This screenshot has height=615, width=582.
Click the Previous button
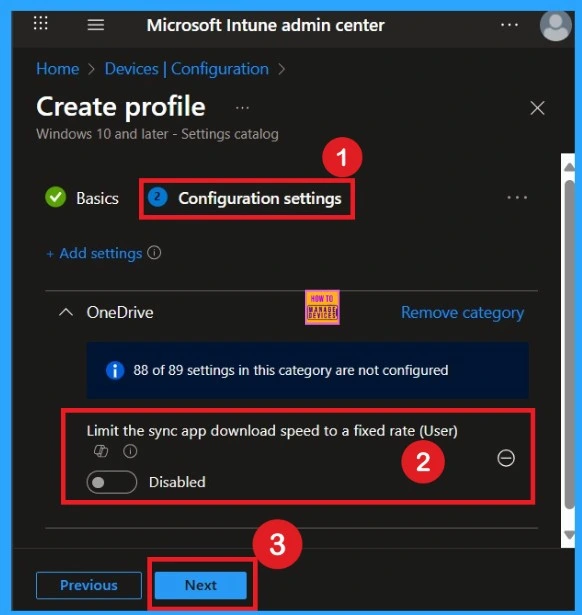coord(89,585)
